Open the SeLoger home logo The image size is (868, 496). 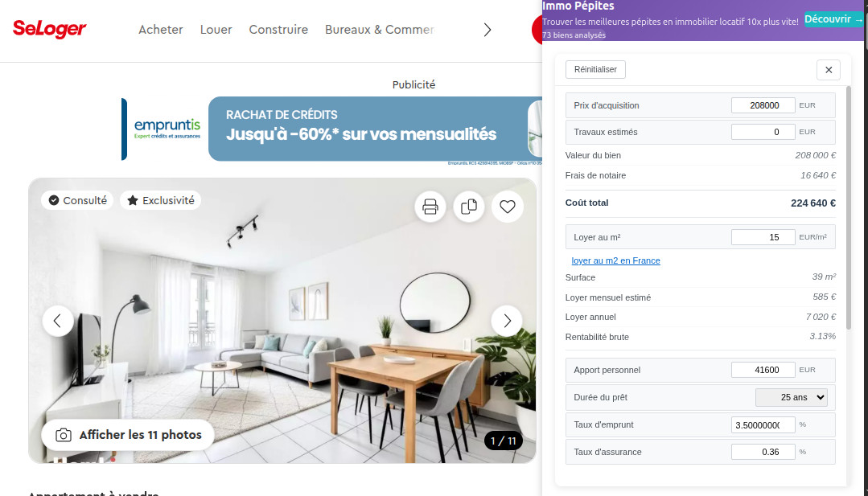pyautogui.click(x=49, y=29)
